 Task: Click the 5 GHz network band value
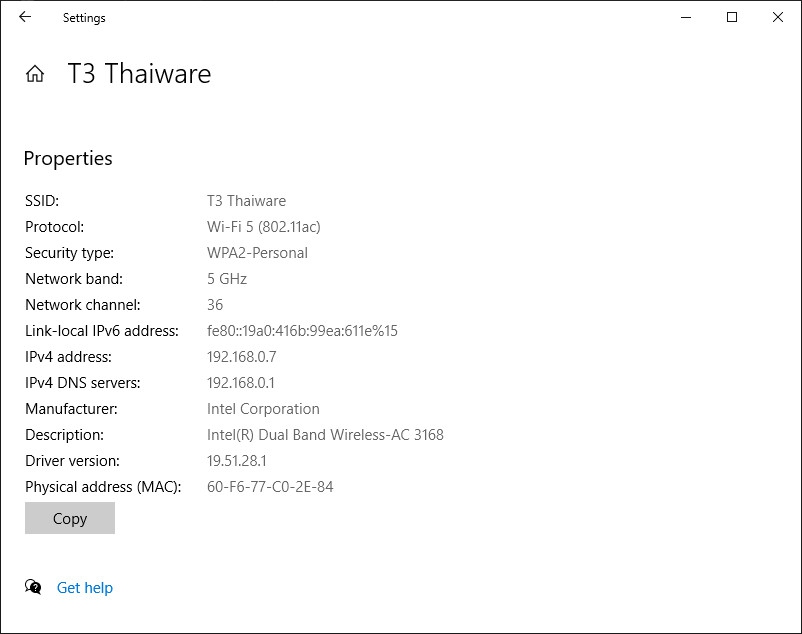(227, 279)
